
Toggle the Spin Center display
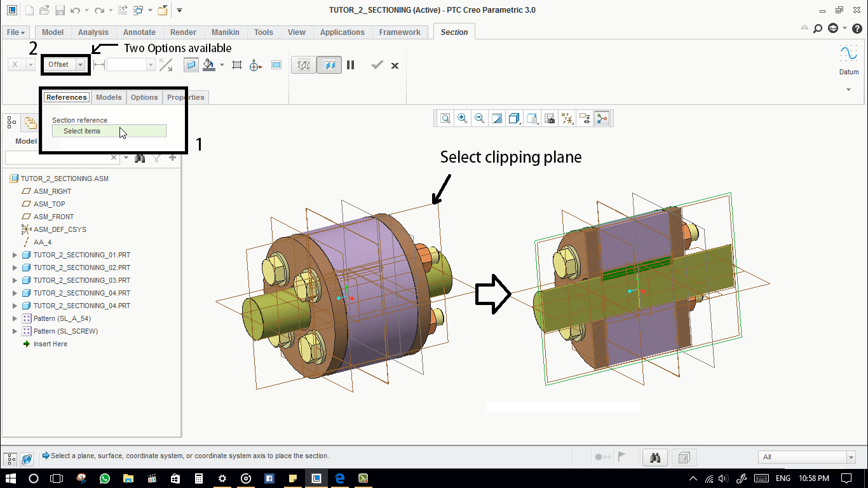(602, 118)
